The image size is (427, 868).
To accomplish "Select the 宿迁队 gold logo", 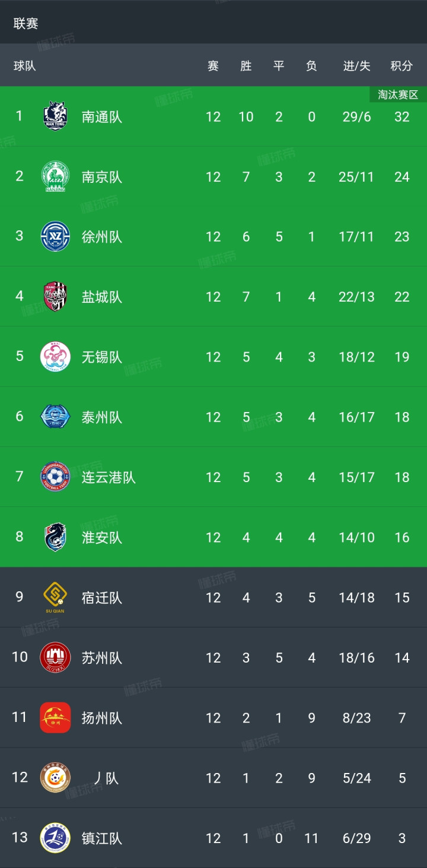I will click(55, 597).
